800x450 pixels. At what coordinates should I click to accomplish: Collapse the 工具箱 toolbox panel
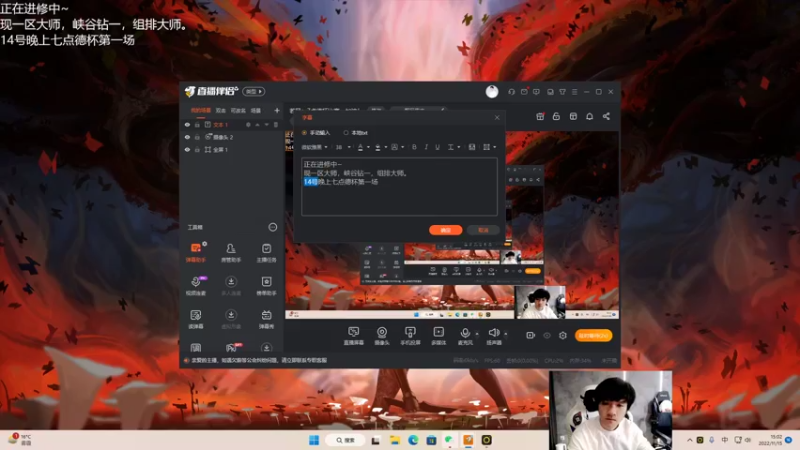pos(272,227)
